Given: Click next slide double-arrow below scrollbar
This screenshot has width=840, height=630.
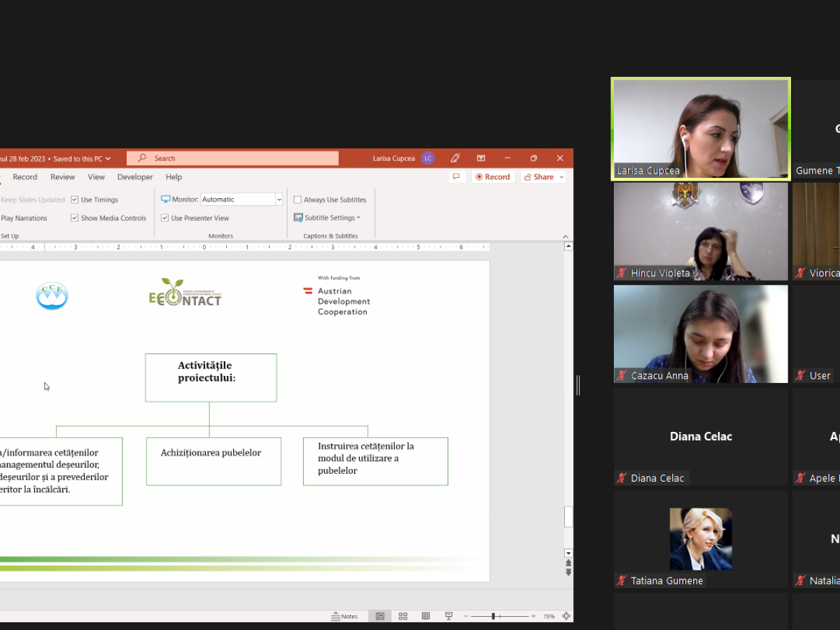Looking at the screenshot, I should [568, 572].
